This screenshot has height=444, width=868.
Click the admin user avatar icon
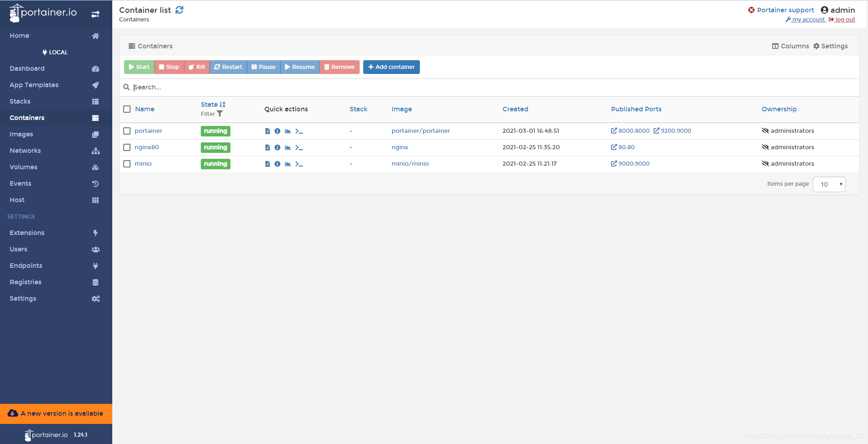(824, 10)
